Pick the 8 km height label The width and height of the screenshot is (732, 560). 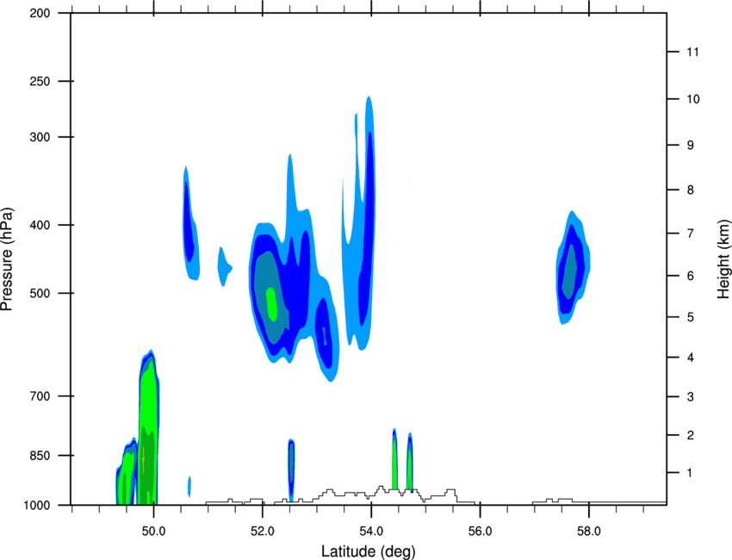click(691, 190)
